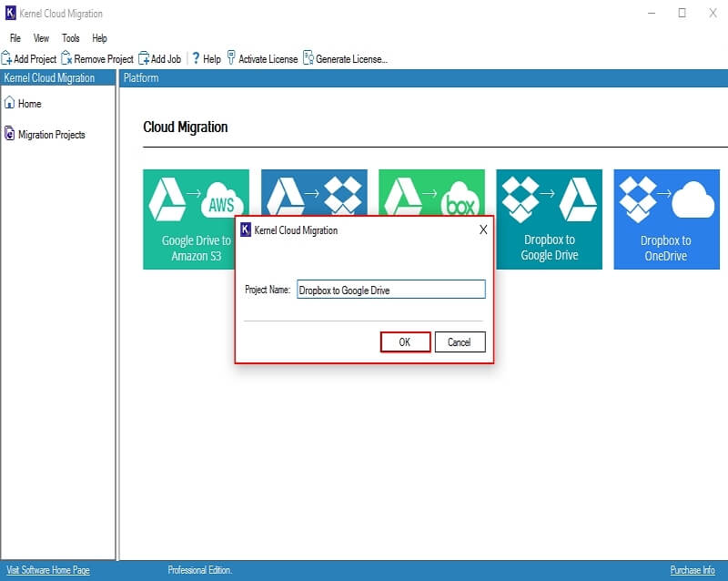
Task: Maximize the main application window
Action: tap(682, 13)
